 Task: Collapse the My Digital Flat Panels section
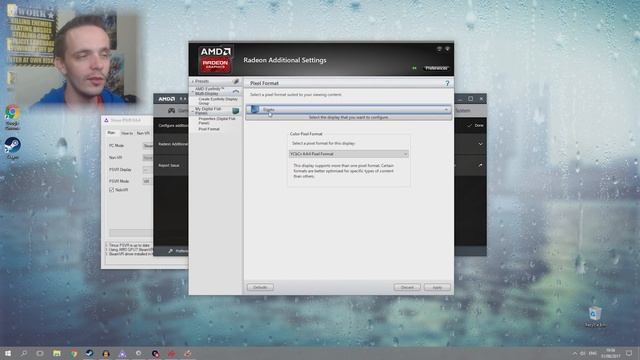[193, 110]
